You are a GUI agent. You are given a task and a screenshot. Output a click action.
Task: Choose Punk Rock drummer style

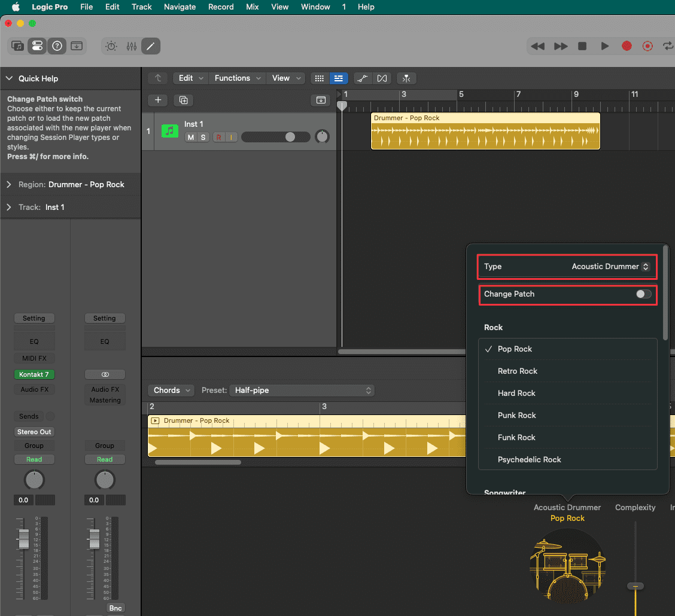(x=568, y=416)
